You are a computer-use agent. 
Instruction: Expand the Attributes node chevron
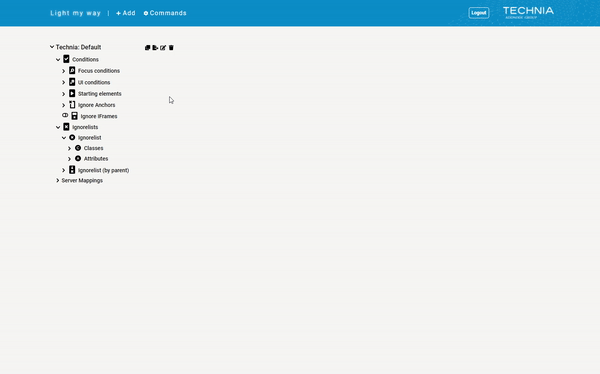coord(70,158)
